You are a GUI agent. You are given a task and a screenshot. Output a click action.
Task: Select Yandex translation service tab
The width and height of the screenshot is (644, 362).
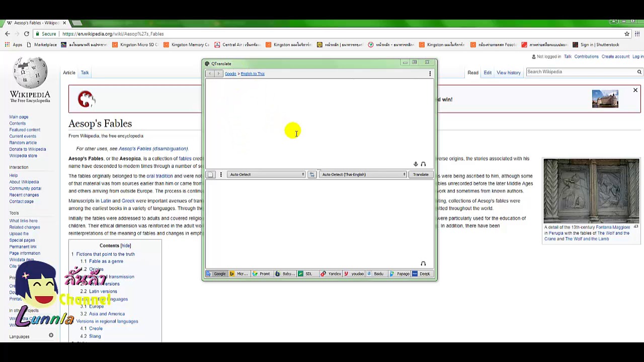point(331,274)
